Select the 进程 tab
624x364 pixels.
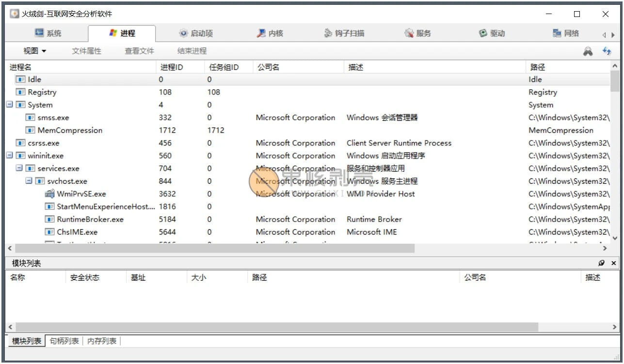tap(122, 33)
